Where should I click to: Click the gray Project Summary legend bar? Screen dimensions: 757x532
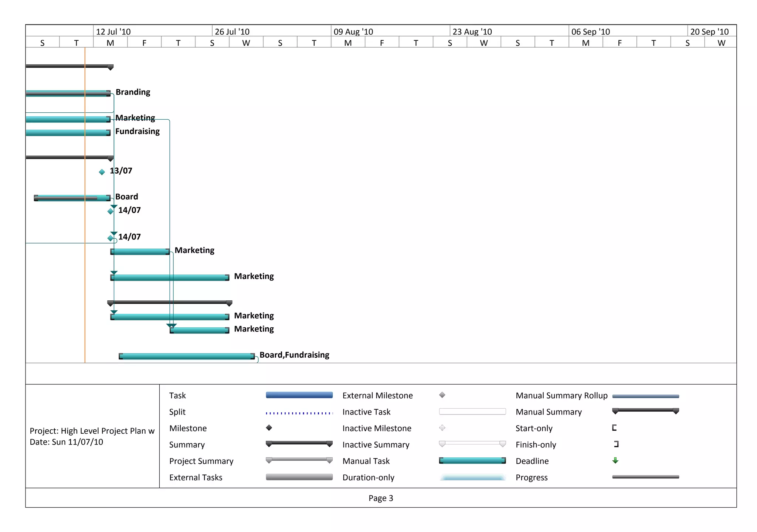pyautogui.click(x=299, y=460)
